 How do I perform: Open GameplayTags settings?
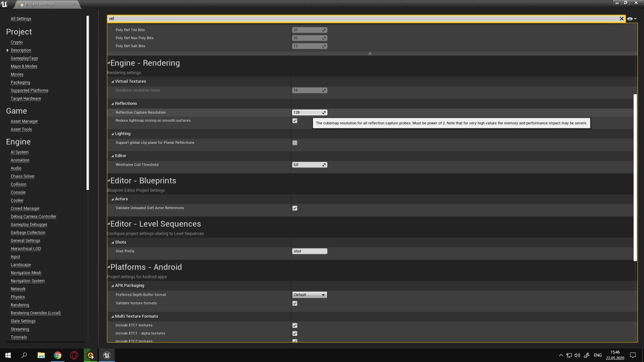tap(24, 58)
